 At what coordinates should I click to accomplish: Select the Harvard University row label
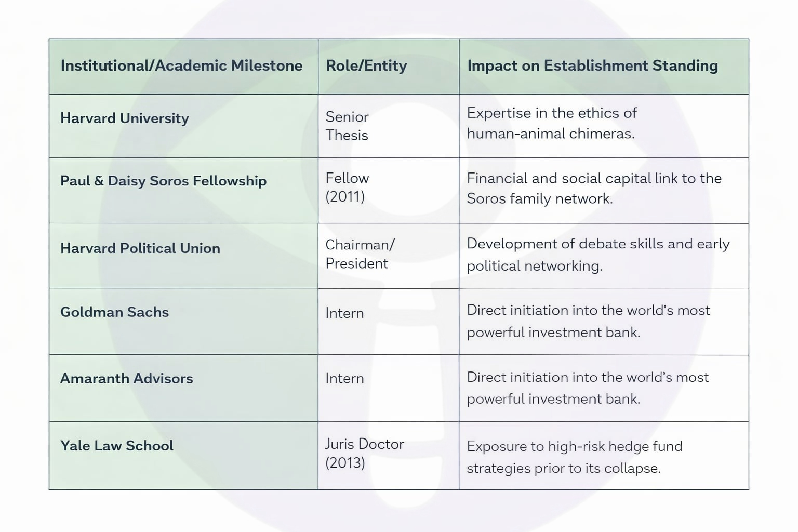point(125,118)
